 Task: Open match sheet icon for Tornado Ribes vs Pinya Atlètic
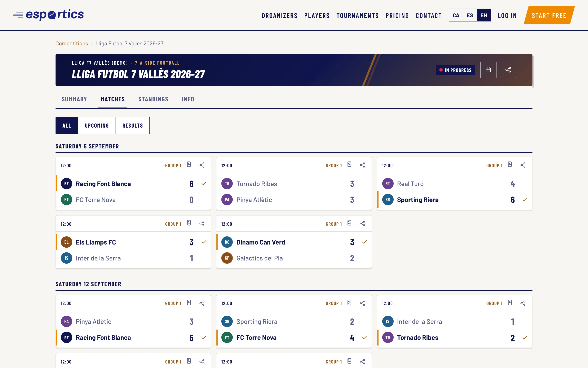click(x=349, y=165)
